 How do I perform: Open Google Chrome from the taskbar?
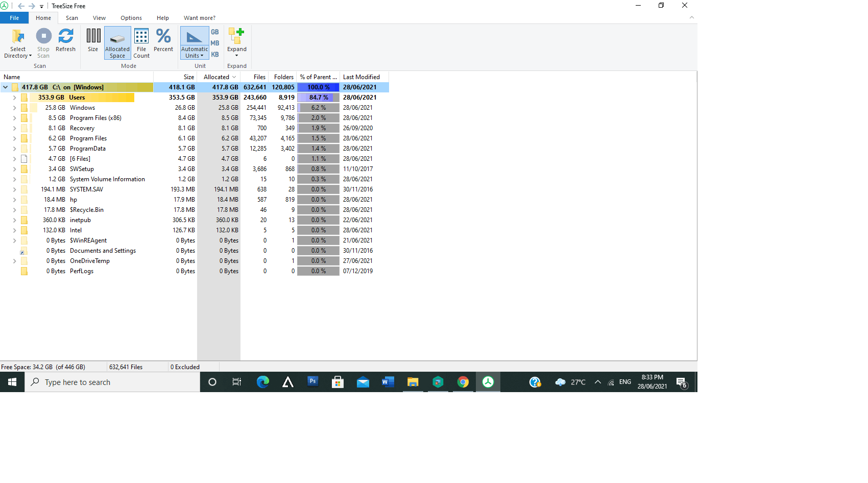(x=463, y=382)
